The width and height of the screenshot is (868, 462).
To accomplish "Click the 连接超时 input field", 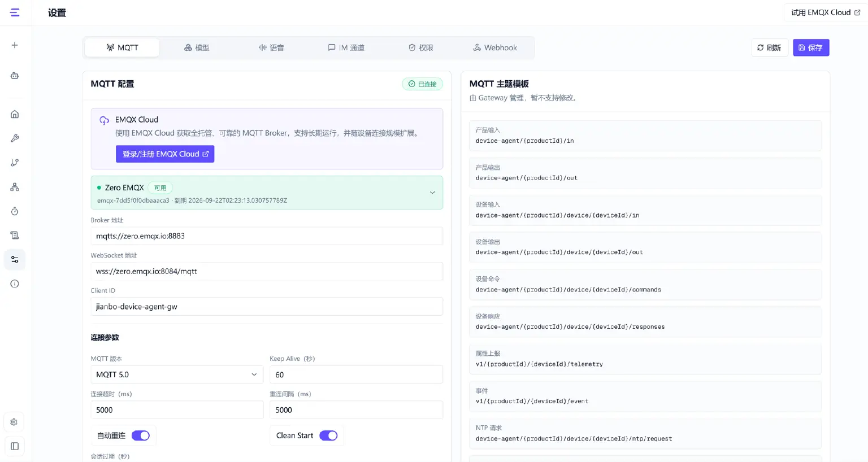I will tap(177, 410).
